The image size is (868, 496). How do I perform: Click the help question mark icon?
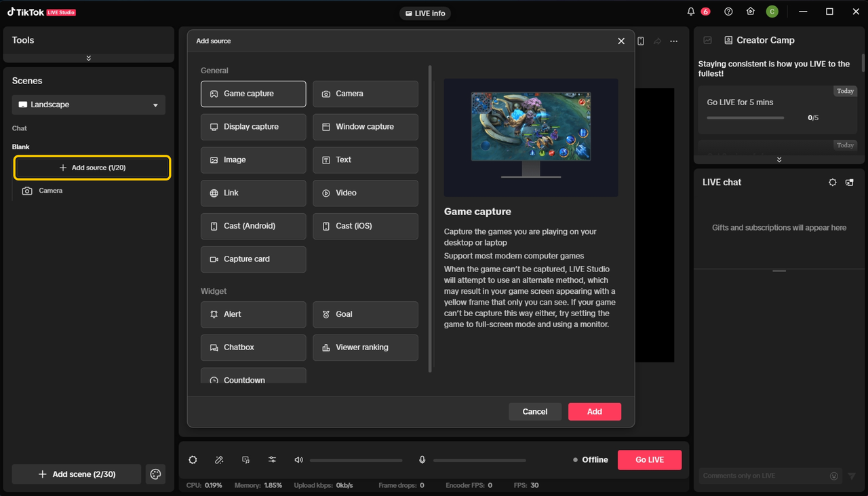(728, 12)
